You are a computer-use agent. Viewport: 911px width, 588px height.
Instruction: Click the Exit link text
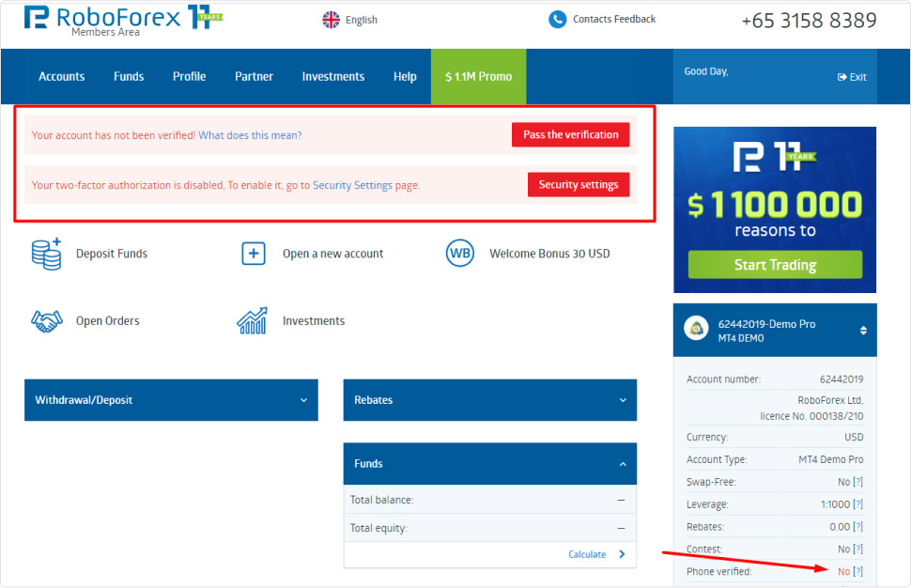pyautogui.click(x=858, y=77)
